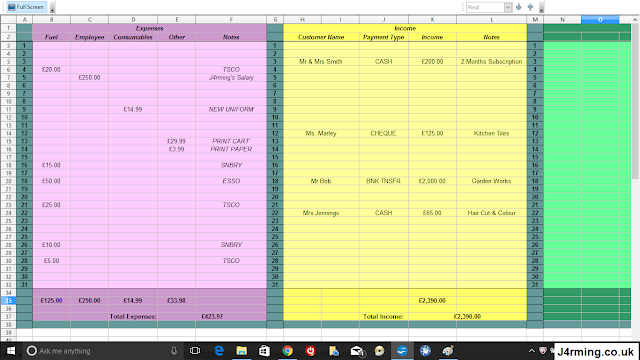The height and width of the screenshot is (360, 640).
Task: Click the Mrs Jennings customer cell
Action: (x=321, y=213)
